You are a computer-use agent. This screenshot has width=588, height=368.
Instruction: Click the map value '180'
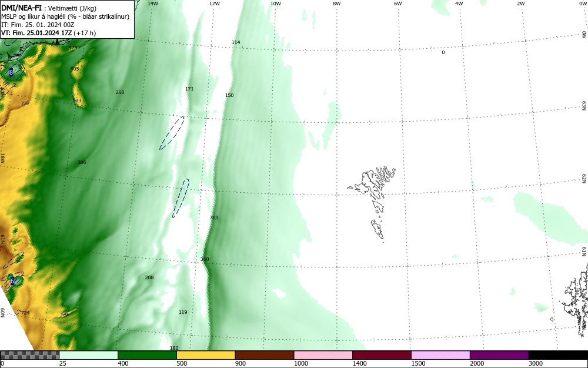[x=174, y=348]
